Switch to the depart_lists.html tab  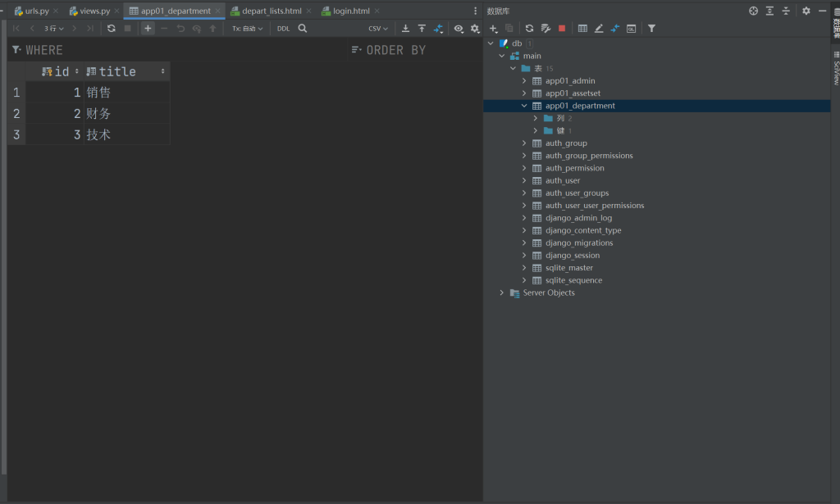point(271,11)
